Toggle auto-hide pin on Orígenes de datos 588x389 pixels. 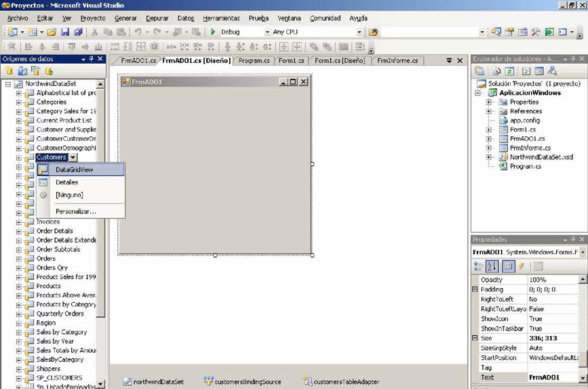coord(92,59)
